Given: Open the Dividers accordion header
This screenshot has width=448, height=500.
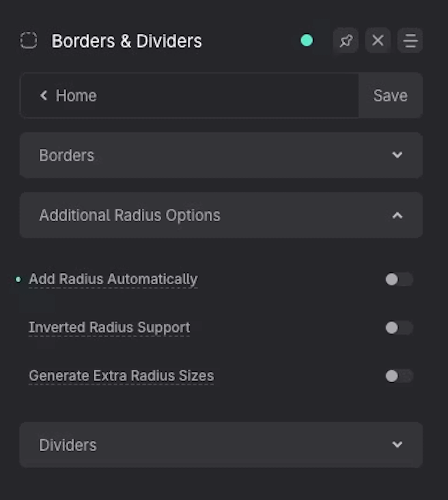Looking at the screenshot, I should pyautogui.click(x=68, y=445).
